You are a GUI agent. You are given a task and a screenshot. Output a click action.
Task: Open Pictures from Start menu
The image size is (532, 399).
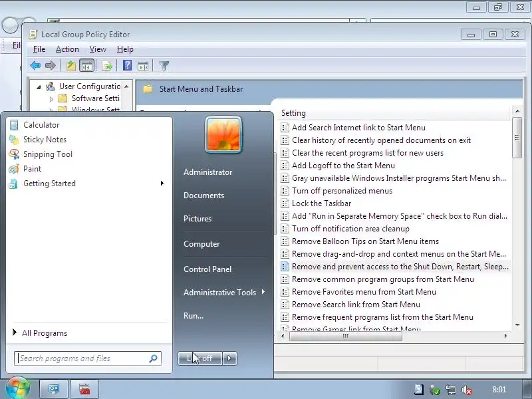coord(198,219)
